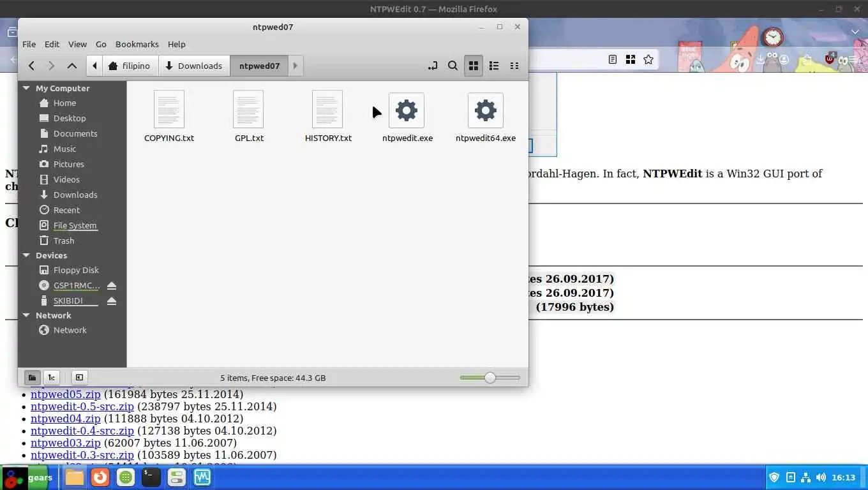Select the COPYING.txt file
Viewport: 868px width, 490px height.
coord(169,116)
